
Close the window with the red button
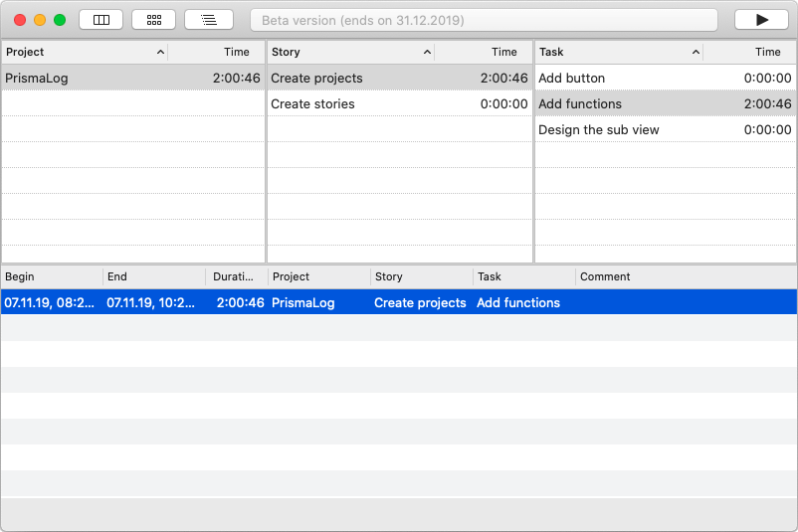tap(20, 20)
